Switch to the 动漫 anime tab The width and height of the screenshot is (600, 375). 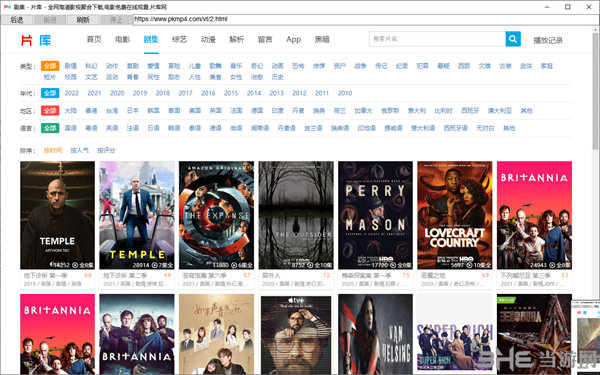click(208, 39)
